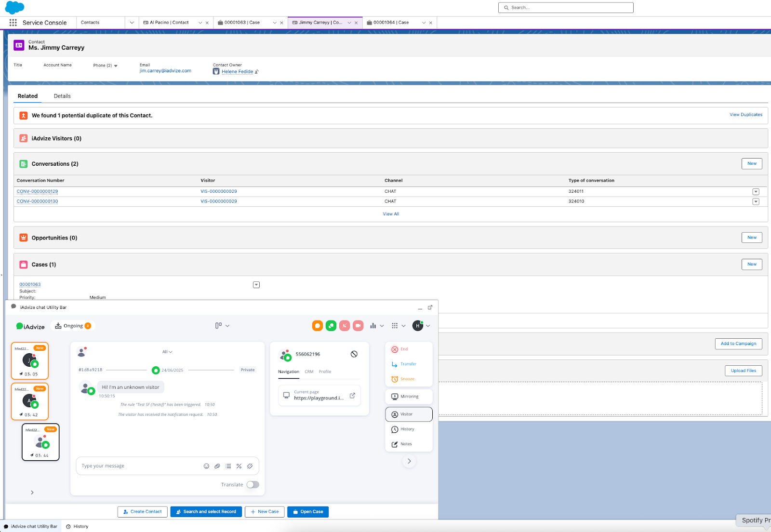The image size is (771, 532).
Task: Open the Notes panel
Action: 402,444
